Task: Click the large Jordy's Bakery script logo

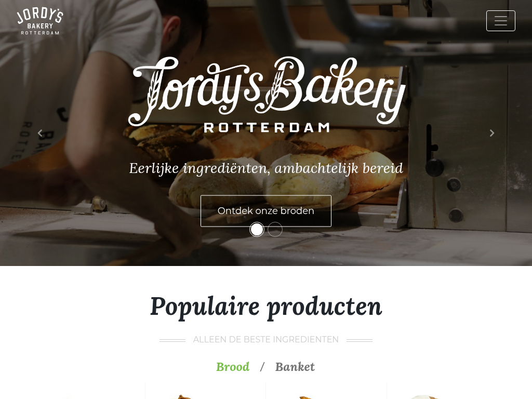Action: 267,90
